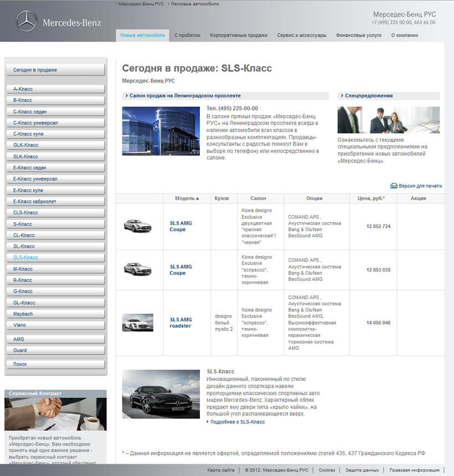Image resolution: width=454 pixels, height=476 pixels.
Task: Open the О компании menu
Action: click(x=405, y=35)
